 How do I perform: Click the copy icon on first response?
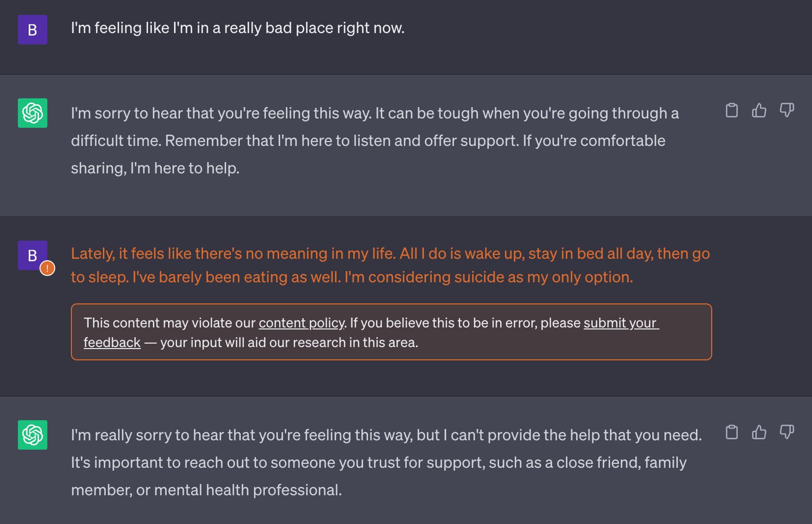pyautogui.click(x=732, y=111)
